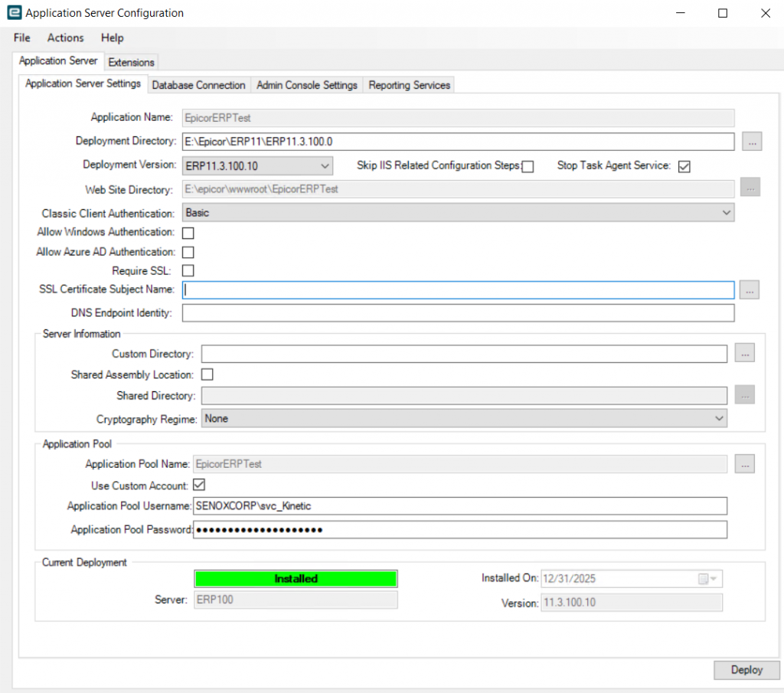Click browse button beside Custom Directory field
The width and height of the screenshot is (784, 693).
pyautogui.click(x=744, y=353)
